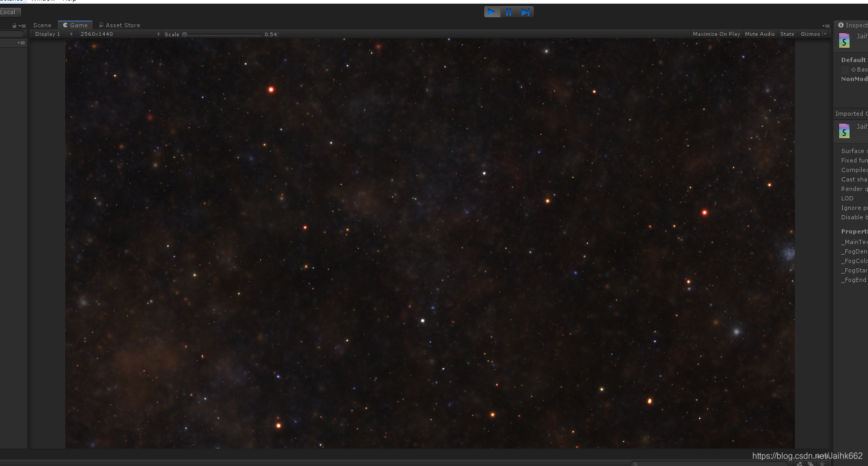The image size is (868, 466).
Task: Click the '_FogStar' property row
Action: [854, 270]
